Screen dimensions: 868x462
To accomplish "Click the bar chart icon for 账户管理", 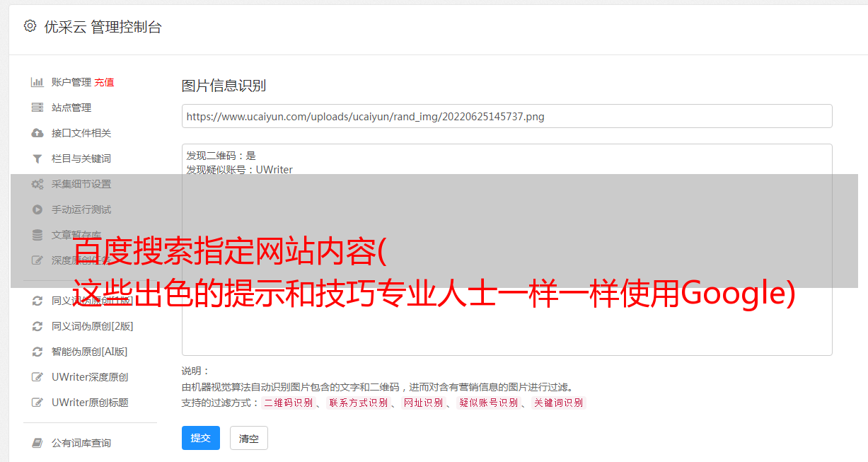I will tap(37, 82).
